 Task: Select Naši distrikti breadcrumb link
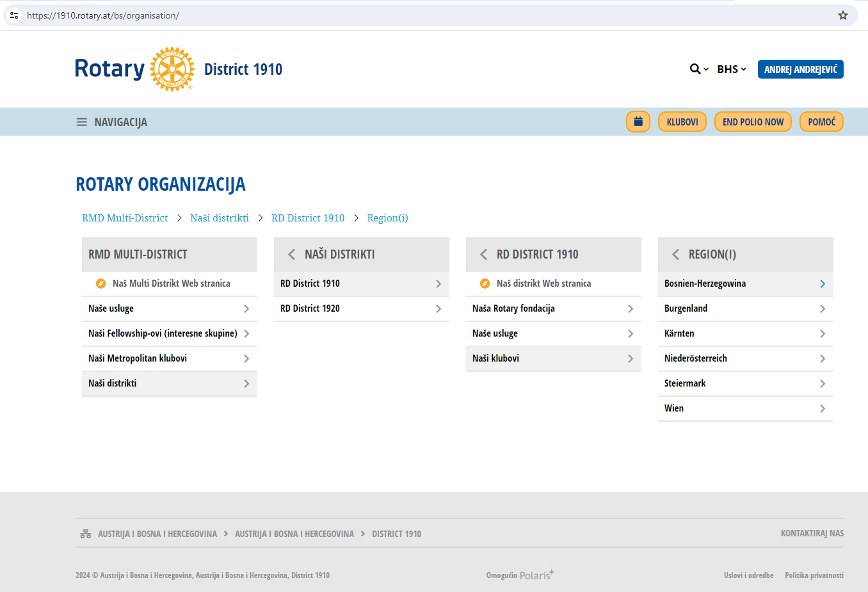[219, 218]
